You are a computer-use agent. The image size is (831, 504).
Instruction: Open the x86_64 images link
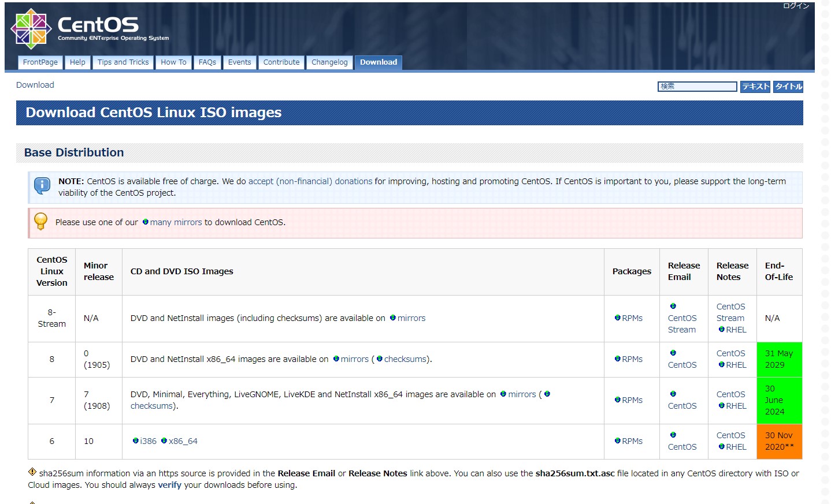[183, 441]
